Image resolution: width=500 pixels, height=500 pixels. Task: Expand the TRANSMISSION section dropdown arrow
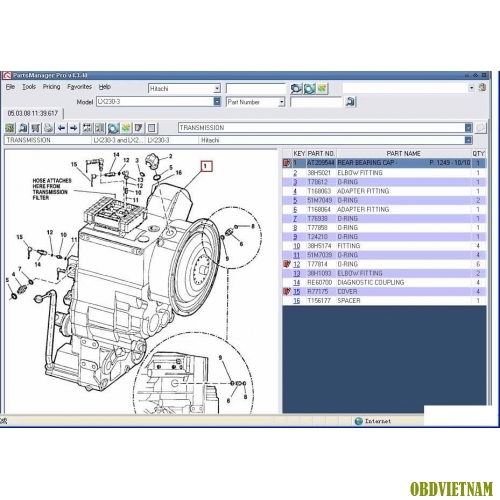(468, 128)
